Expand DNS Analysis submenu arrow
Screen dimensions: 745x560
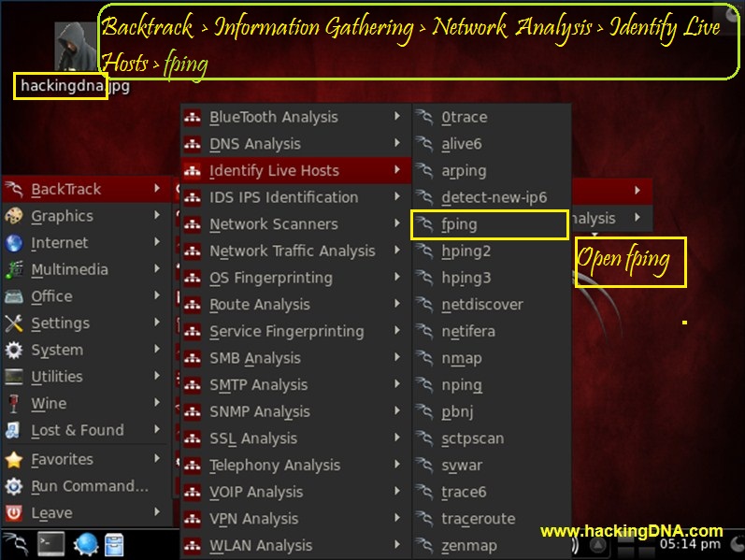coord(397,143)
